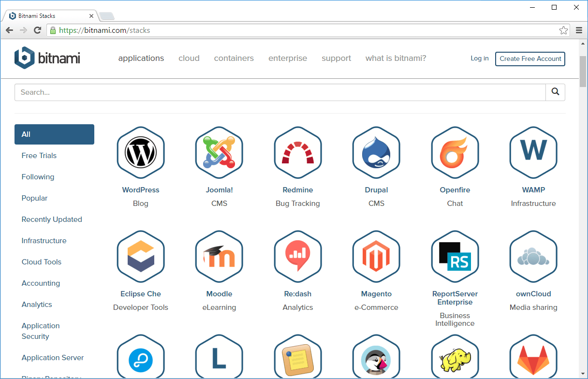This screenshot has height=379, width=588.
Task: Open the yellow elephant Hadoop icon
Action: coord(455,357)
